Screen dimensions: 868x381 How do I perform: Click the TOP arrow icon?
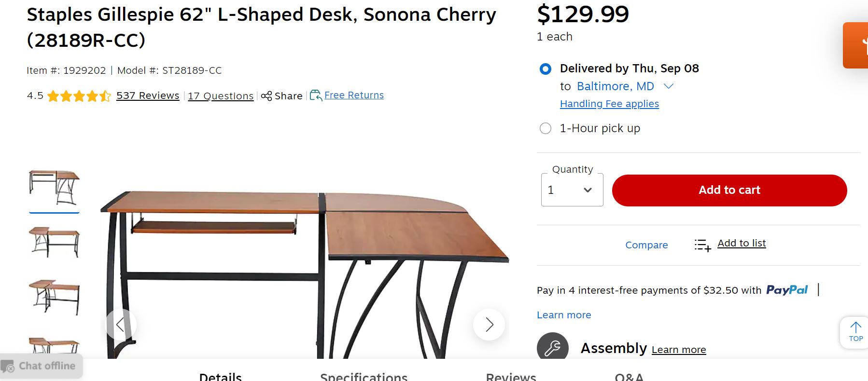tap(856, 328)
